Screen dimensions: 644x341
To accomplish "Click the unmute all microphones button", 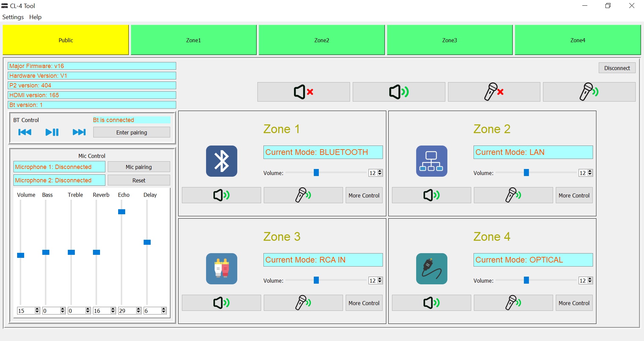I will (589, 92).
